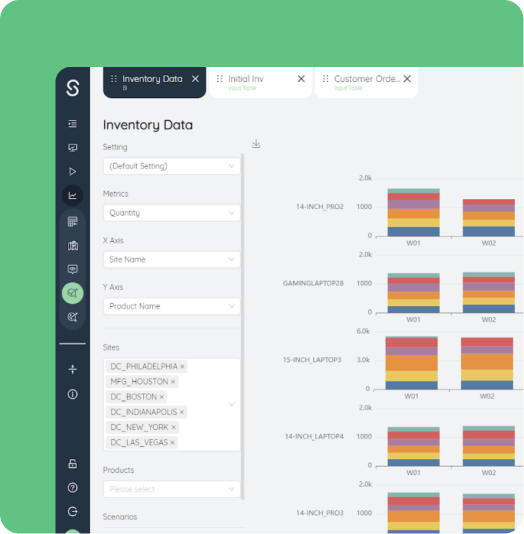Open the Setting dropdown

click(172, 166)
